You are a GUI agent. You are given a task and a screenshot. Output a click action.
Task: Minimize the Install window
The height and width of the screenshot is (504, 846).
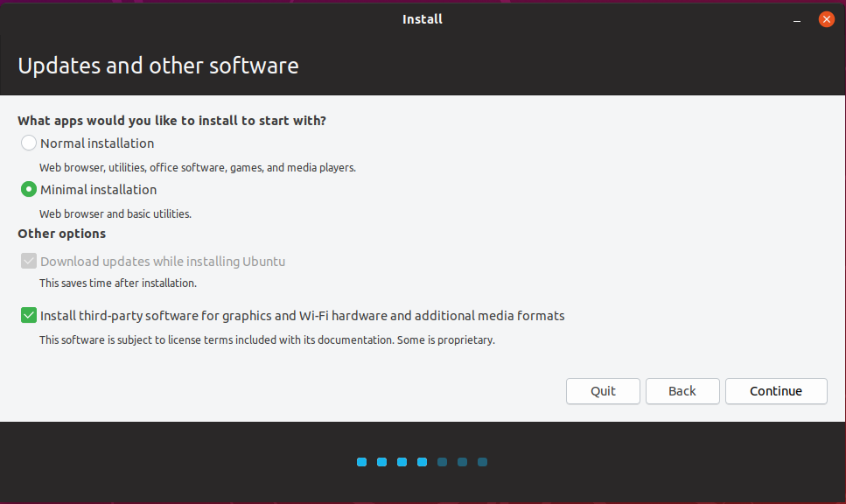798,19
